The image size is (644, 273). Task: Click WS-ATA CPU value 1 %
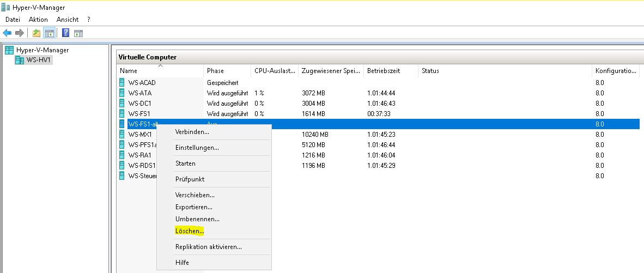click(259, 93)
